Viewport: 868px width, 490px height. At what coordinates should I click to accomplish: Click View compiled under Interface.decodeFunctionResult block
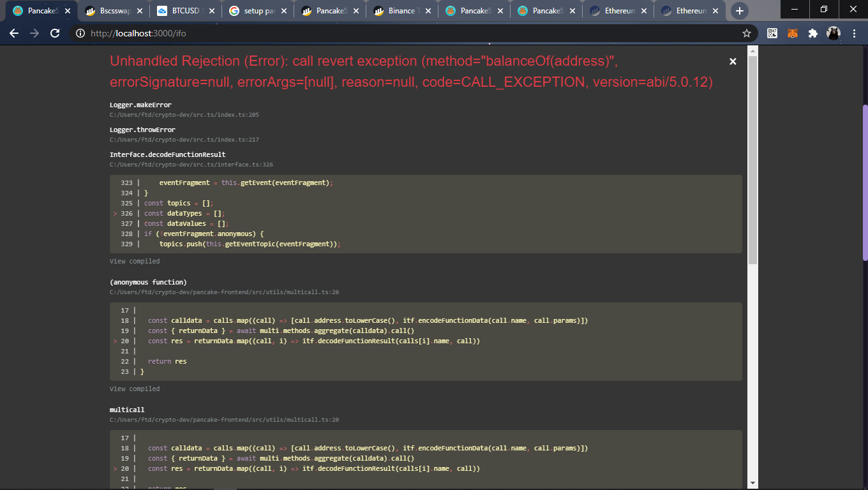pyautogui.click(x=135, y=261)
